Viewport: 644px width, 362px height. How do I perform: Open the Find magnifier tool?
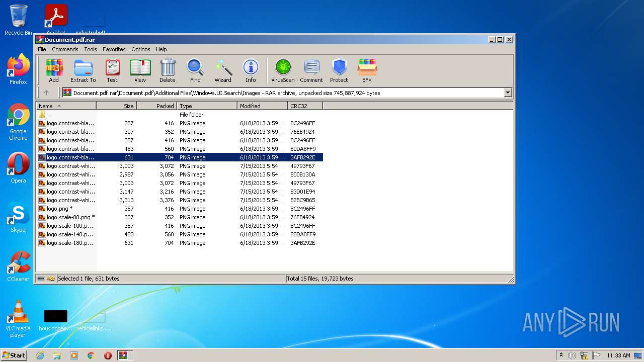(195, 71)
